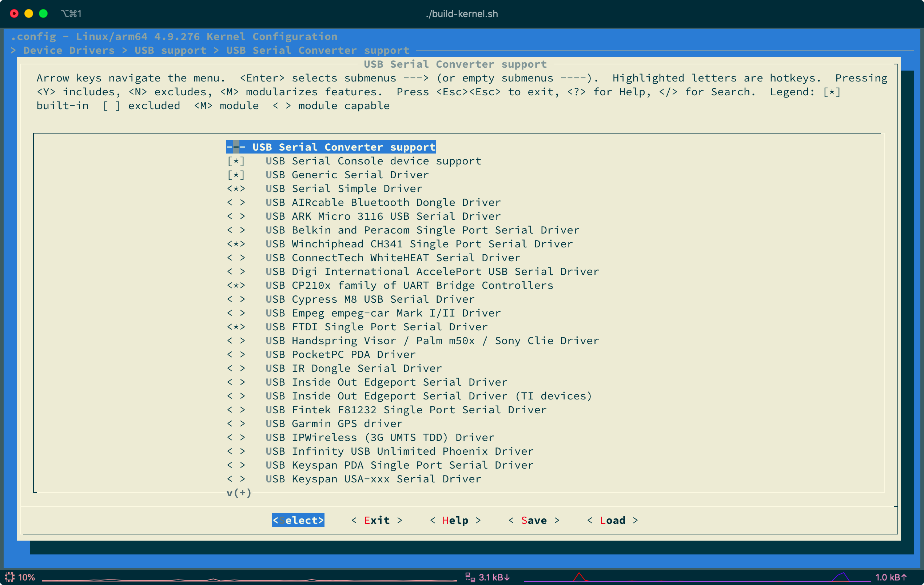Open the Help screen
Viewport: 924px width, 585px height.
tap(455, 520)
